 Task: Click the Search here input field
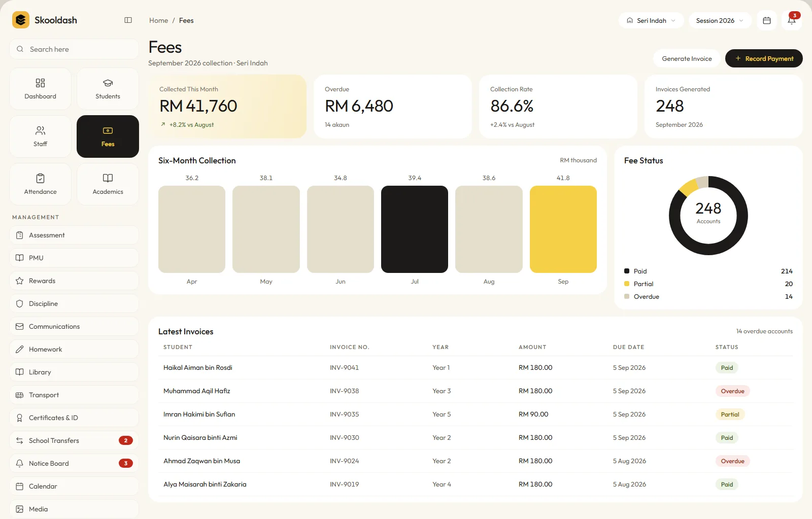click(x=74, y=49)
